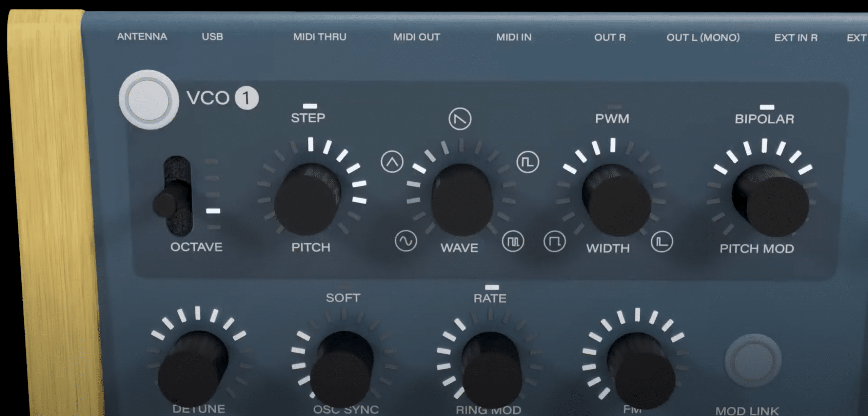Click the EXT IN R label
The image size is (868, 416).
pyautogui.click(x=796, y=38)
